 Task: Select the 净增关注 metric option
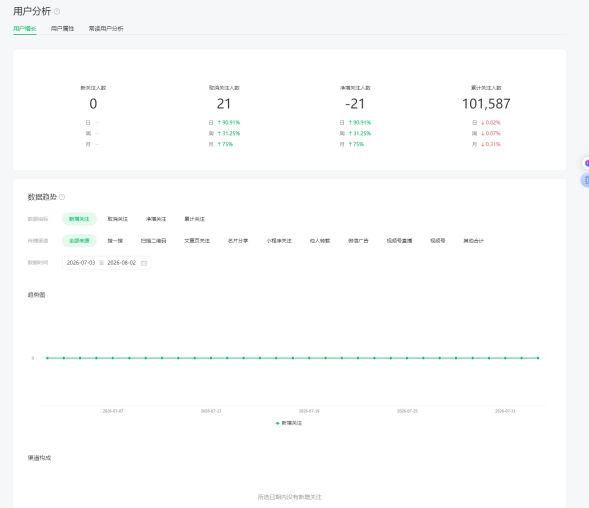tap(156, 219)
